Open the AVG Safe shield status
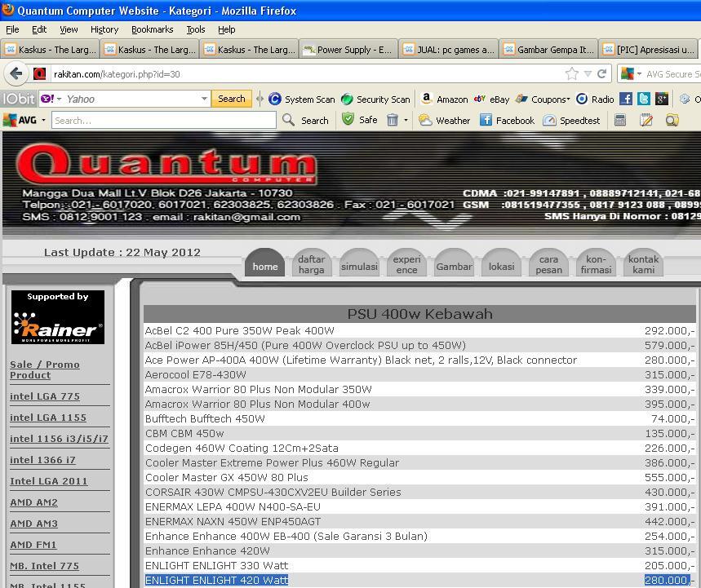The image size is (701, 588). pyautogui.click(x=360, y=120)
